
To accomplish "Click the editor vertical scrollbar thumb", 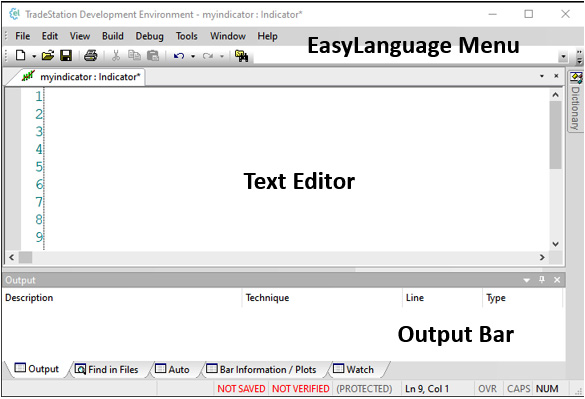I will point(556,135).
